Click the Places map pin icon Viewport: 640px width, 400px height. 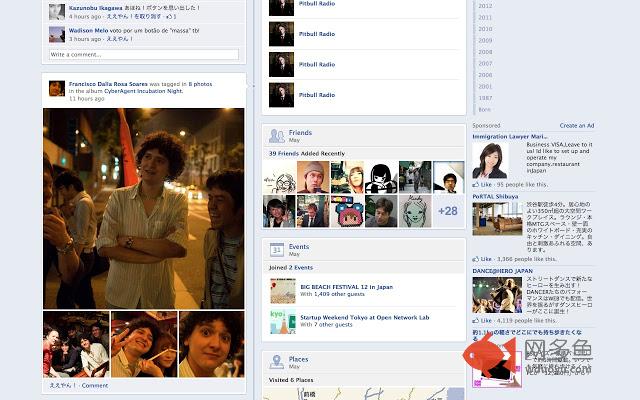coord(277,362)
